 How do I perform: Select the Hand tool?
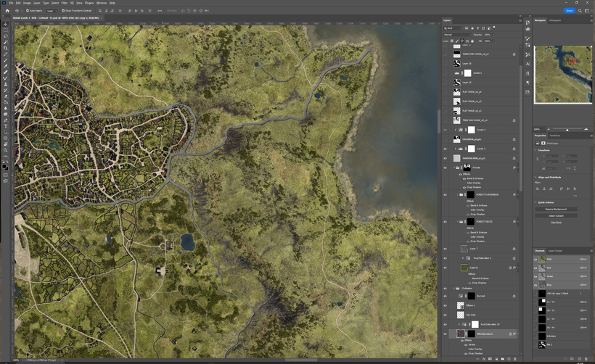pyautogui.click(x=5, y=144)
